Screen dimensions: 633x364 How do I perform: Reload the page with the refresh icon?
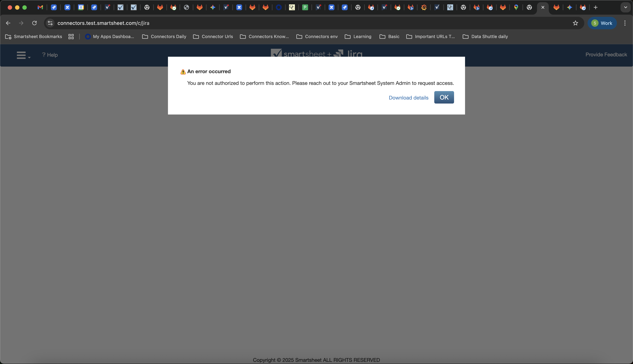(35, 23)
